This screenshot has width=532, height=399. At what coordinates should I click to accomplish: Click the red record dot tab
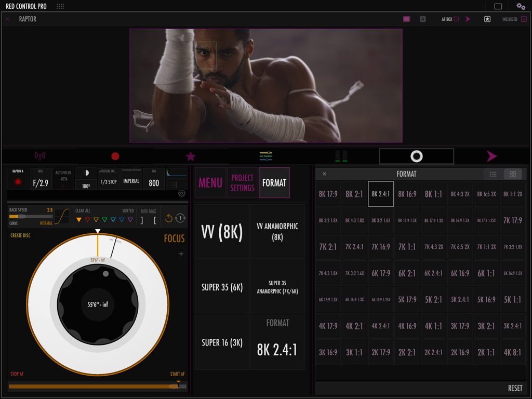point(115,156)
